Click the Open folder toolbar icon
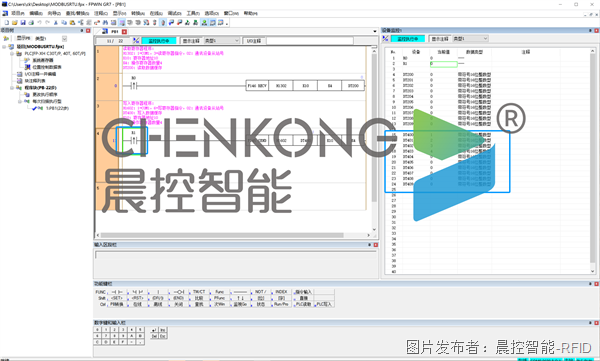Viewport: 600px width, 361px height. coord(15,23)
